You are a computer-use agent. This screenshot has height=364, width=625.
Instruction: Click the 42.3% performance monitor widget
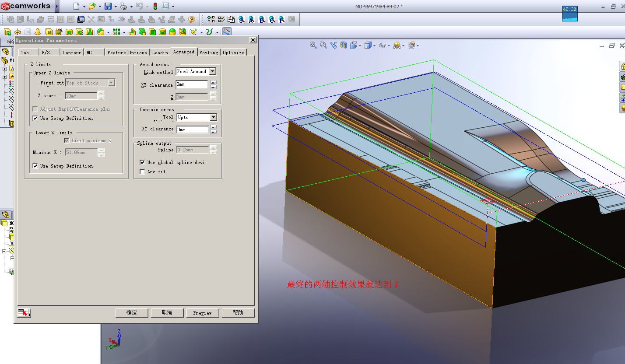click(570, 13)
